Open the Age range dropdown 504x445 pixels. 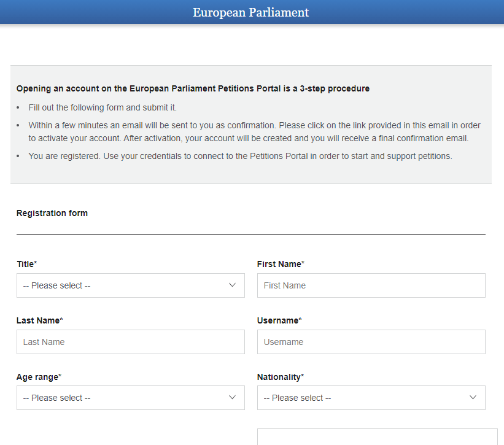pos(131,398)
